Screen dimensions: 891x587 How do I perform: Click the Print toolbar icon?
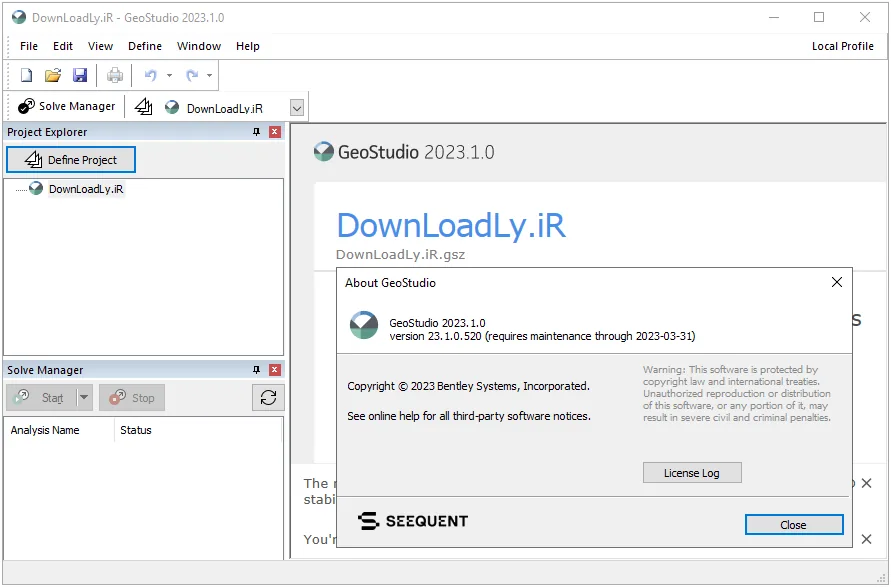click(115, 75)
